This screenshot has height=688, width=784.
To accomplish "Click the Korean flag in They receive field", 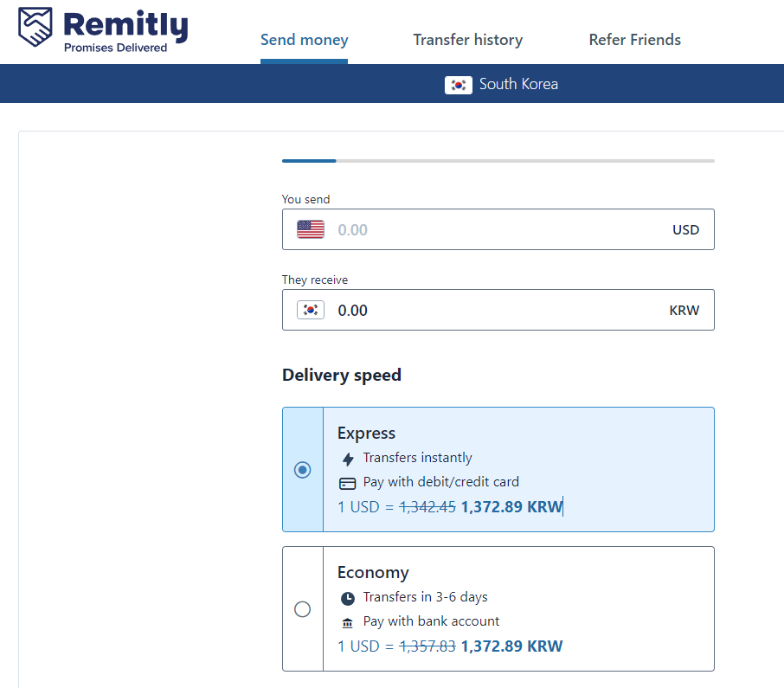I will click(x=311, y=310).
